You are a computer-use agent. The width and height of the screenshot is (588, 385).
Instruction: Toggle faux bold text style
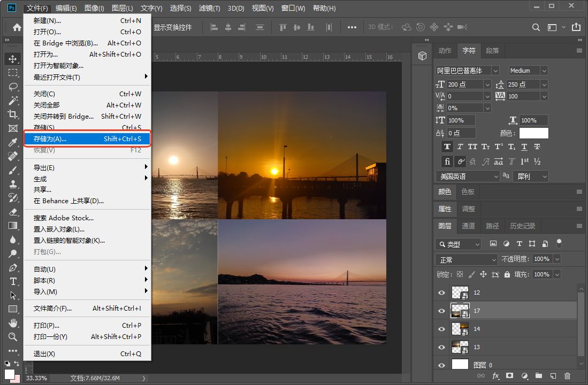point(447,147)
